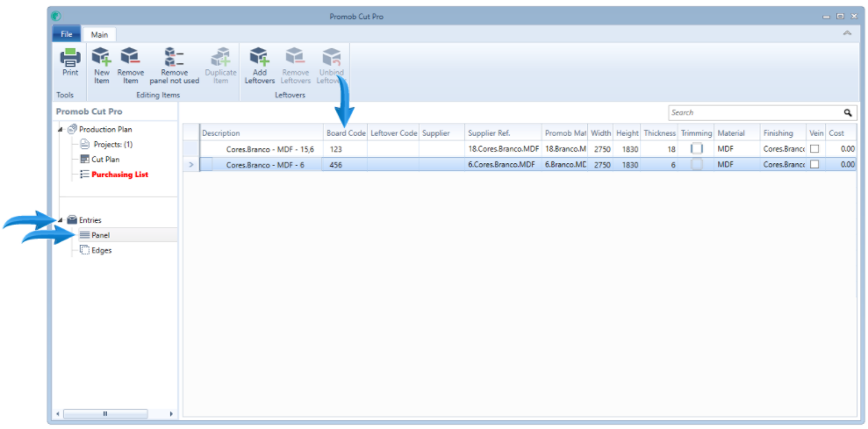Click the Remove Item icon
The height and width of the screenshot is (429, 868).
click(131, 58)
